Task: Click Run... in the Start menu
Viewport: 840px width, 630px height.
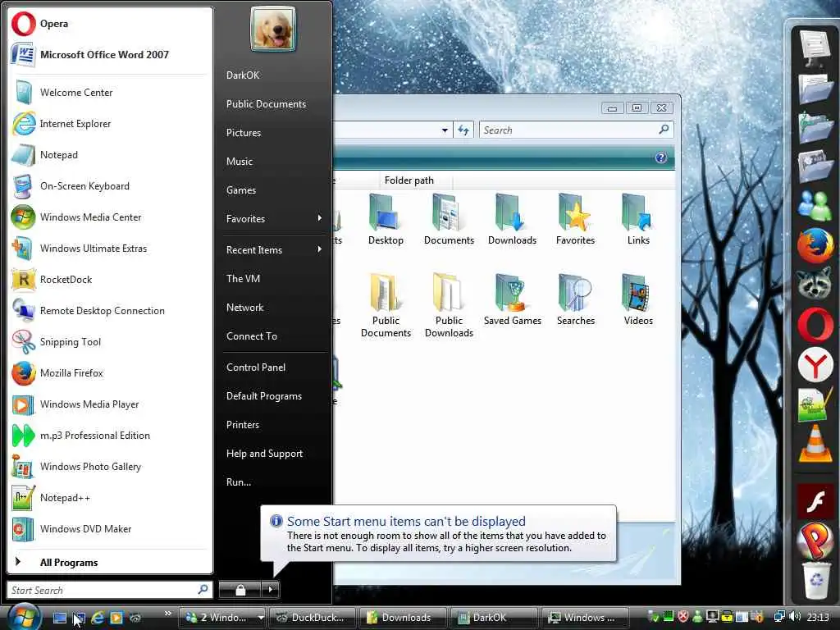Action: click(x=239, y=482)
